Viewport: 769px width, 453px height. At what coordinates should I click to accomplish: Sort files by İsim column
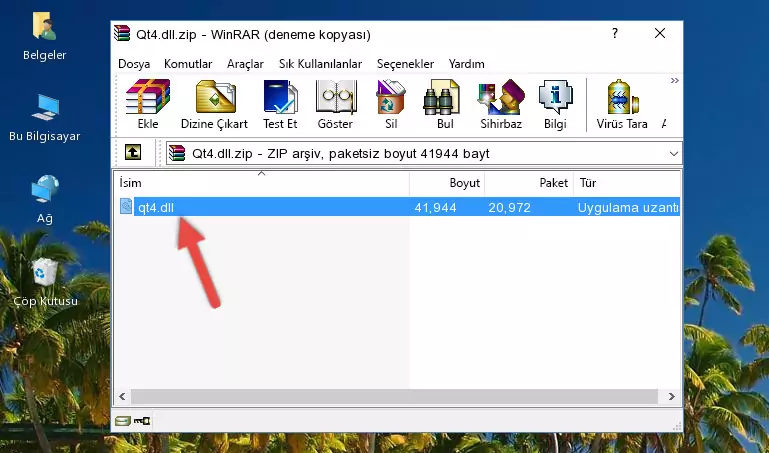(x=262, y=183)
